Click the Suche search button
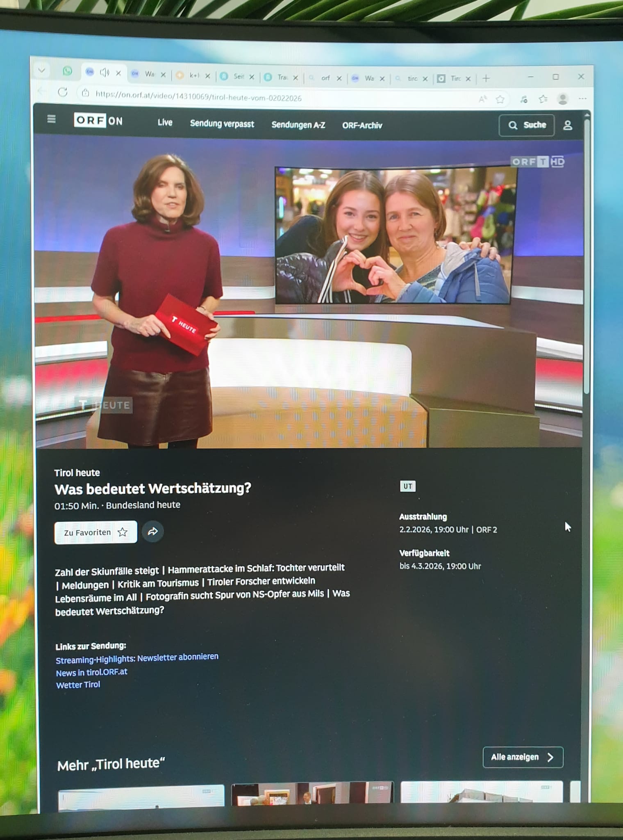The height and width of the screenshot is (840, 623). click(526, 125)
